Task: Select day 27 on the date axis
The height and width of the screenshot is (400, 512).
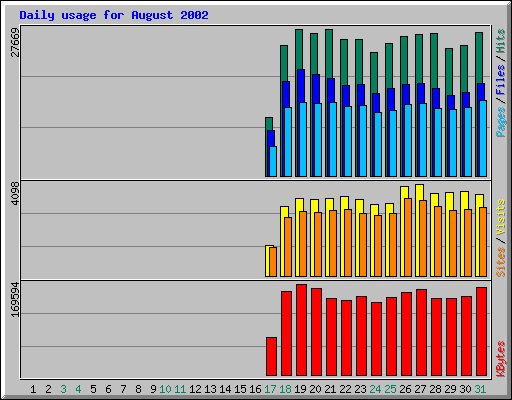Action: (x=420, y=389)
